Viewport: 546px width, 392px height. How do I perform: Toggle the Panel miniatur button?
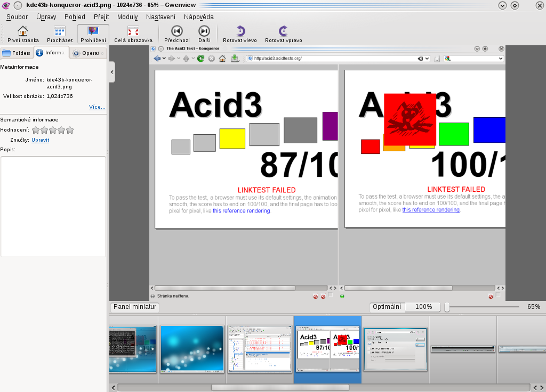pos(135,307)
